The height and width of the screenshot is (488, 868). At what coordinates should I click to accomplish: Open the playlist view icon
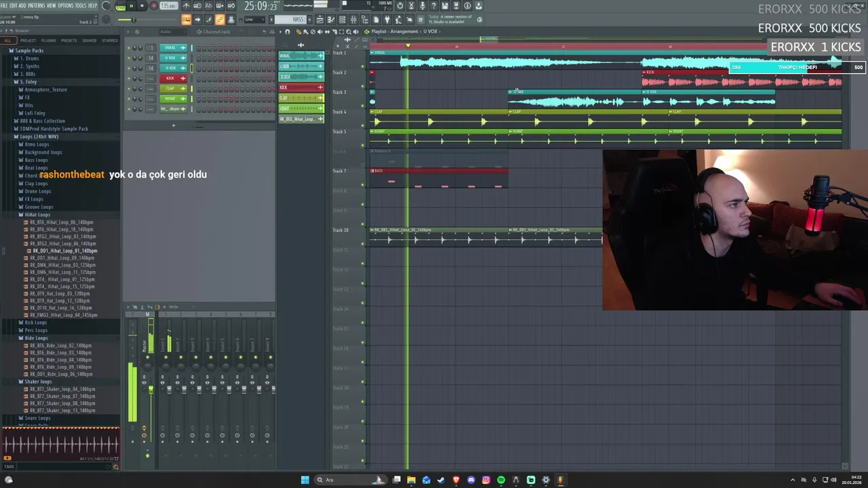pos(320,20)
